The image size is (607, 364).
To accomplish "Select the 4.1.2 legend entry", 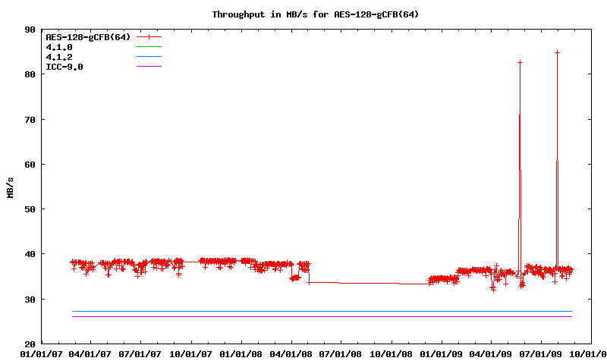I will (x=59, y=57).
